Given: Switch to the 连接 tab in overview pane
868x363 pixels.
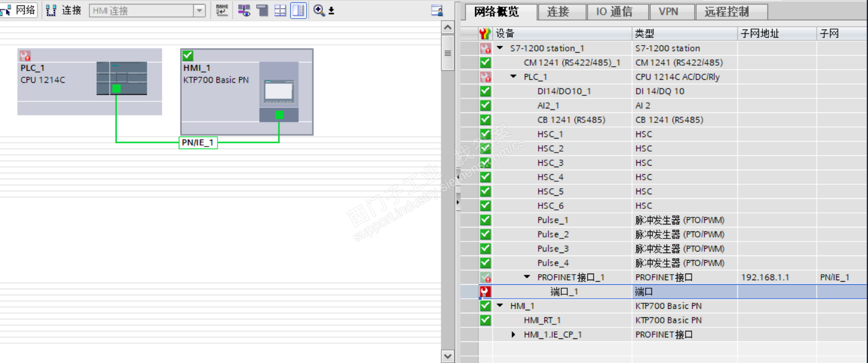Looking at the screenshot, I should click(558, 12).
